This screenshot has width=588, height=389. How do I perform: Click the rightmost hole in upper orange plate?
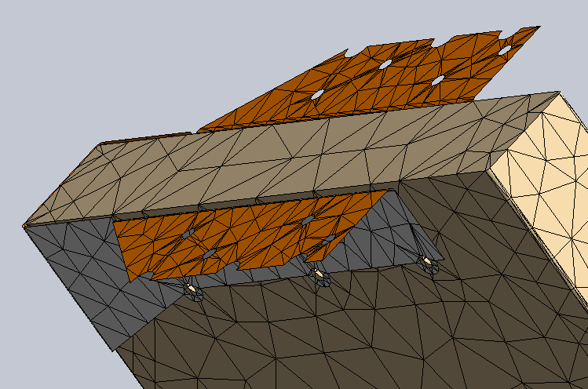click(x=506, y=49)
